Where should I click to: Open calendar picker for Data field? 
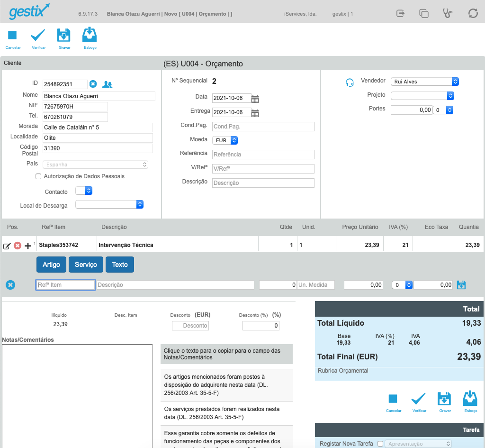tap(255, 99)
